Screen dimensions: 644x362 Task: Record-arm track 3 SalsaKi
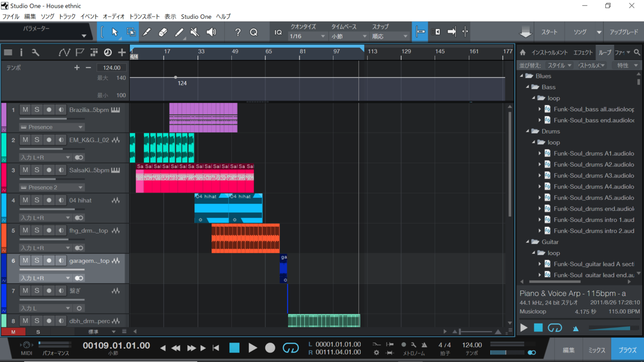click(x=49, y=169)
